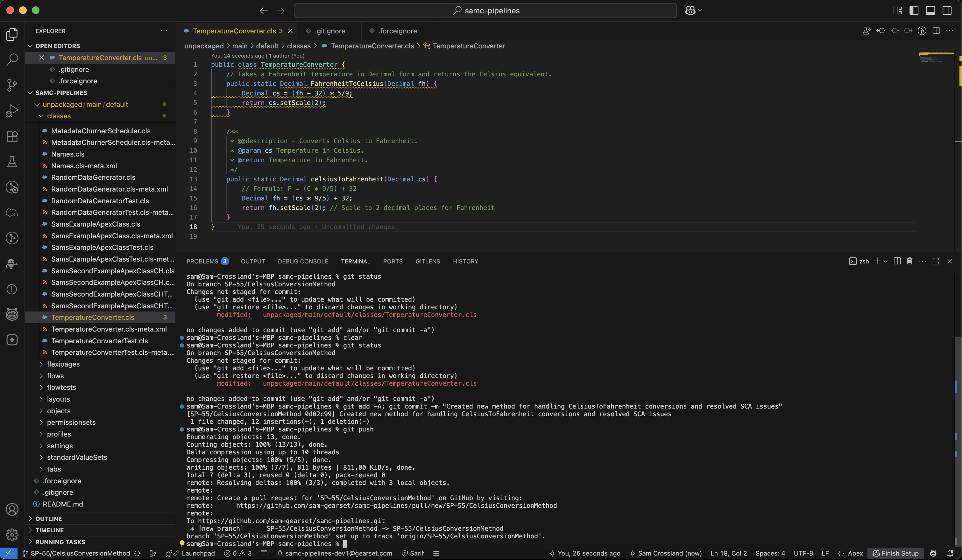This screenshot has height=560, width=962.
Task: Split the editor using the top-right icon
Action: [936, 31]
